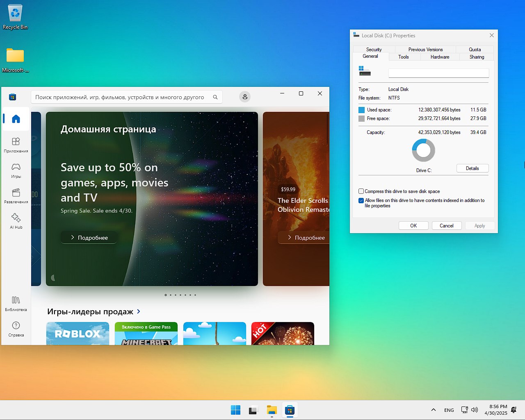The width and height of the screenshot is (525, 420).
Task: Click the Elder Scrolls Oblivion banner
Action: pos(296,199)
